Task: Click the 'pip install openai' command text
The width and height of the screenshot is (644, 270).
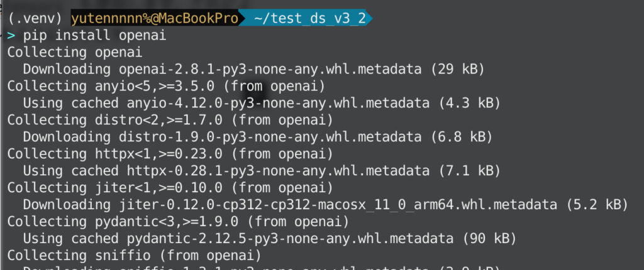Action: [x=94, y=36]
